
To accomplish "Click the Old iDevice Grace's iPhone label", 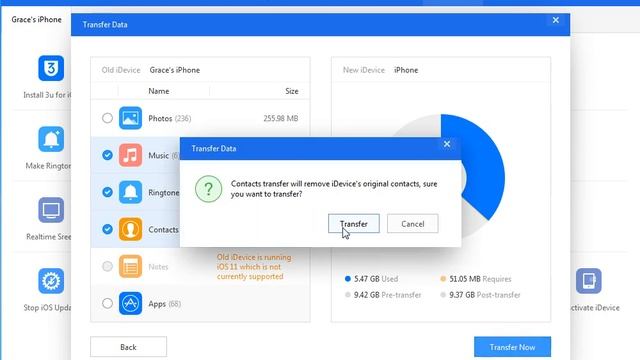I will pyautogui.click(x=151, y=70).
